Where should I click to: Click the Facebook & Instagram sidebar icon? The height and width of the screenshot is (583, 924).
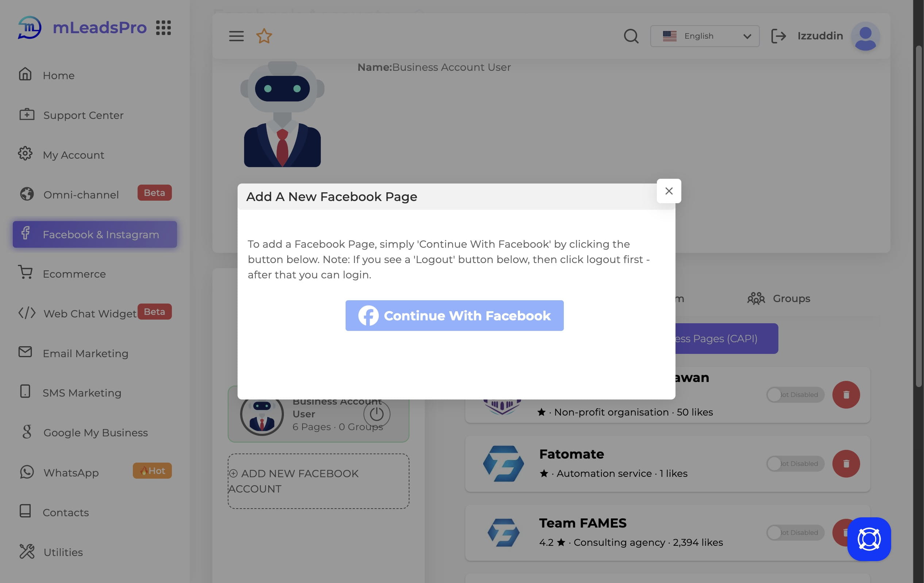coord(25,235)
